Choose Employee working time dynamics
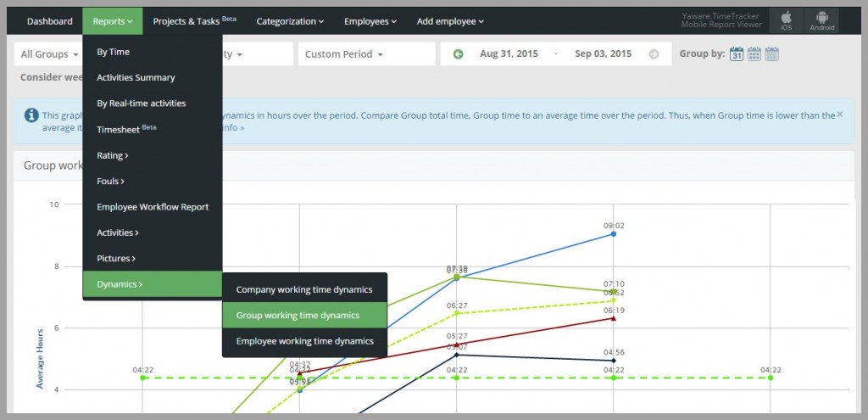868x420 pixels. click(x=304, y=341)
